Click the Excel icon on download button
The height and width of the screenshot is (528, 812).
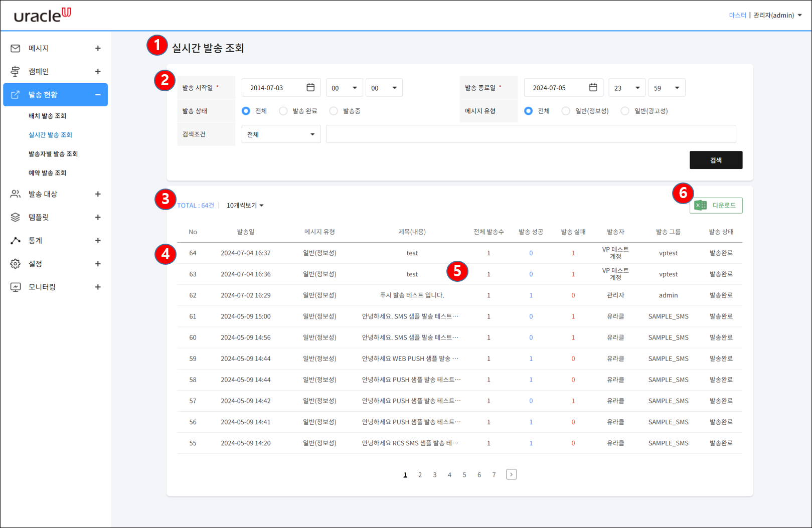tap(701, 205)
